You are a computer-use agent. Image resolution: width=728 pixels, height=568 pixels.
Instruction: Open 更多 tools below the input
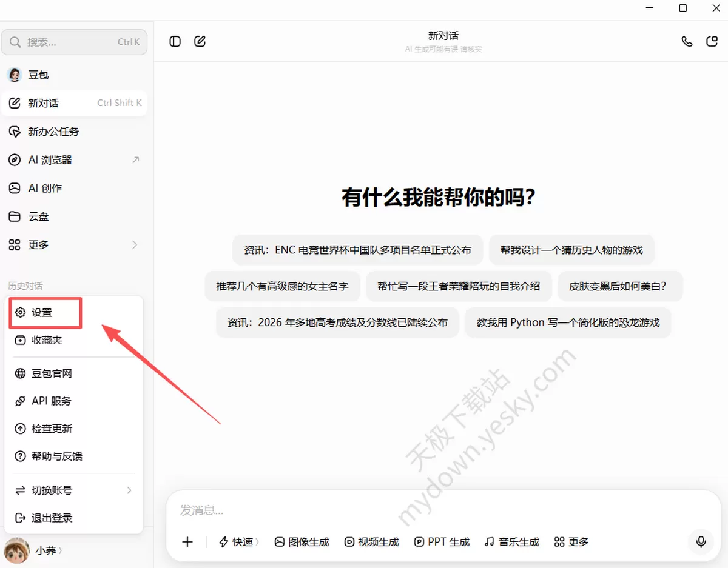pyautogui.click(x=571, y=542)
